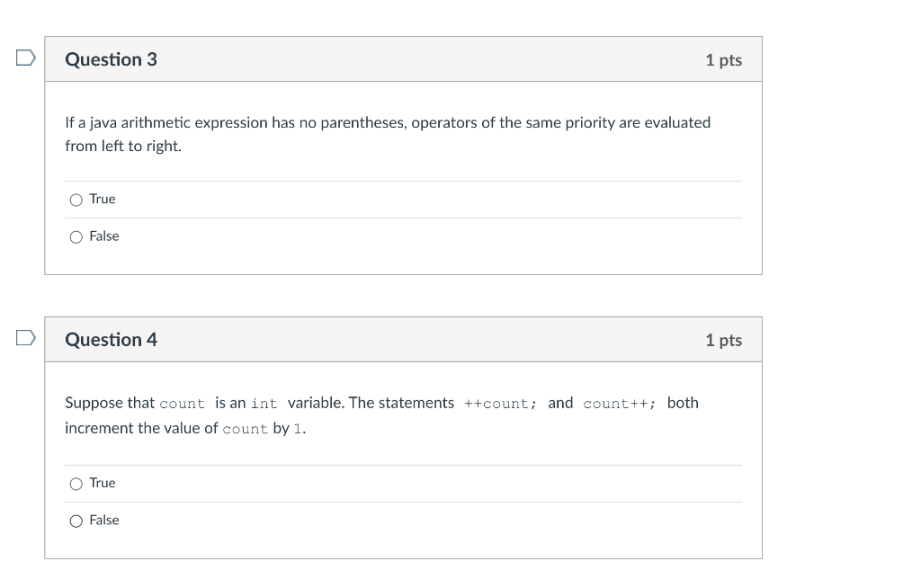Select the True radio circle in Question 3

[76, 200]
